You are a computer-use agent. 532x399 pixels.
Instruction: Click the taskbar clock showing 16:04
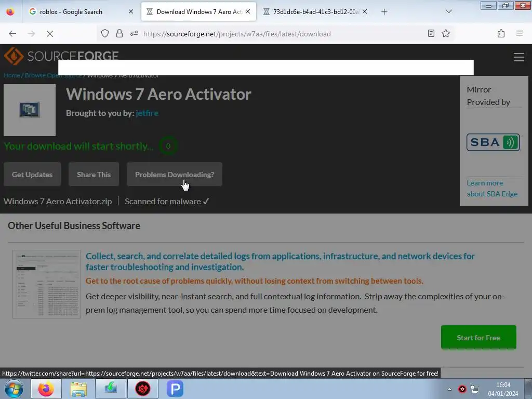[503, 389]
